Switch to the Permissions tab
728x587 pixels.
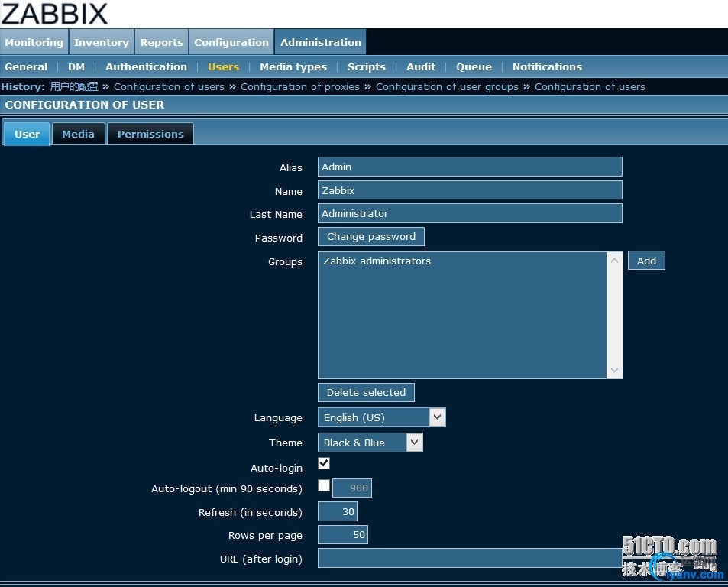pyautogui.click(x=150, y=135)
